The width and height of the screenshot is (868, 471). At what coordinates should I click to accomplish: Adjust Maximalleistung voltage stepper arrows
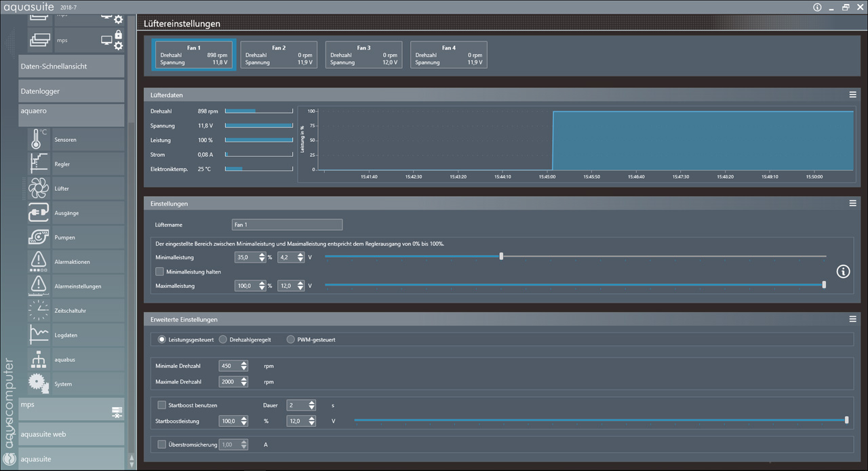pyautogui.click(x=301, y=286)
